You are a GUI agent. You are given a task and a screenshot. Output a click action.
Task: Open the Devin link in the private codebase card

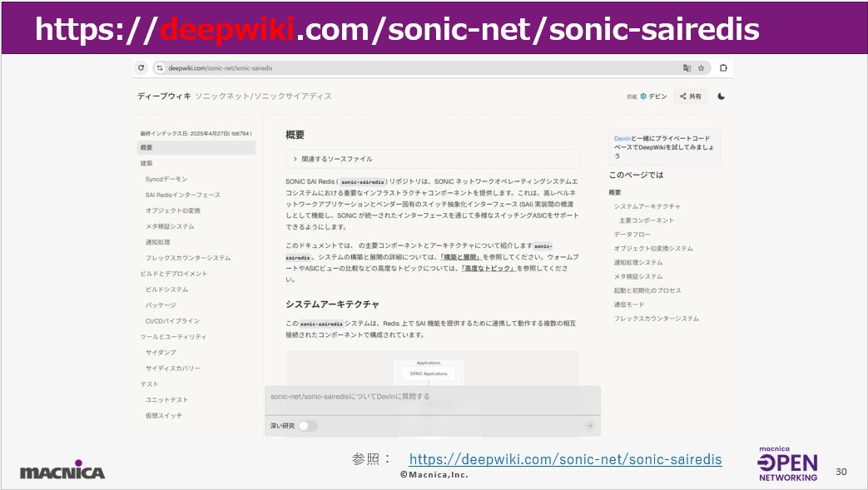[622, 138]
